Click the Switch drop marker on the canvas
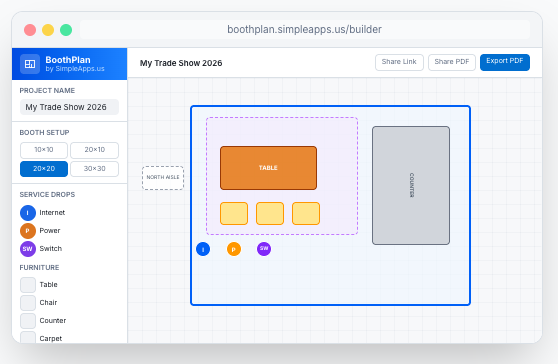Viewport: 558px width, 364px height. point(264,249)
